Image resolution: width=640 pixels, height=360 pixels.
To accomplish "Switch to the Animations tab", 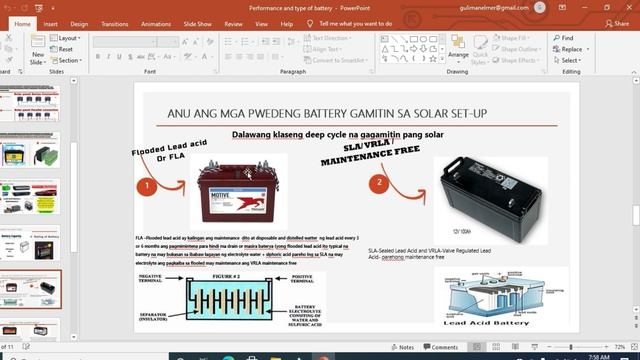I will click(156, 24).
